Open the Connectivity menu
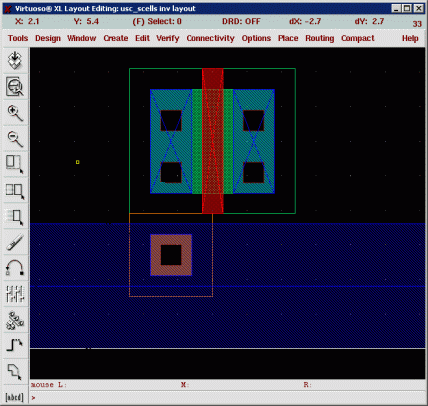428x406 pixels. (x=210, y=38)
